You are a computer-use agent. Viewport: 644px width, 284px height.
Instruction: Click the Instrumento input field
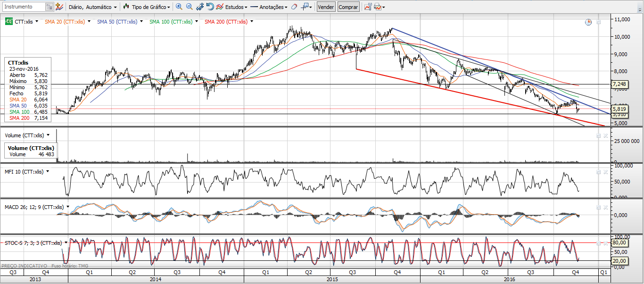(24, 7)
